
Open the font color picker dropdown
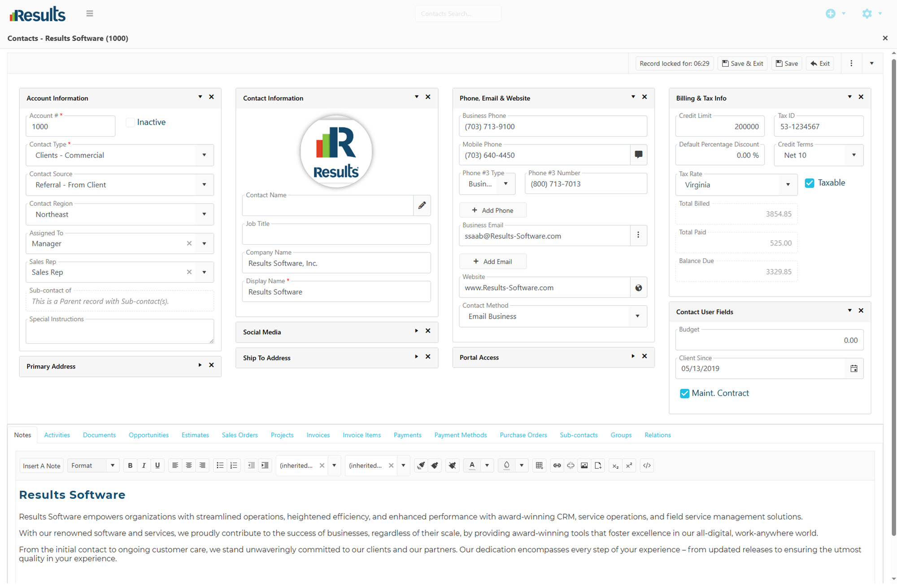point(487,466)
